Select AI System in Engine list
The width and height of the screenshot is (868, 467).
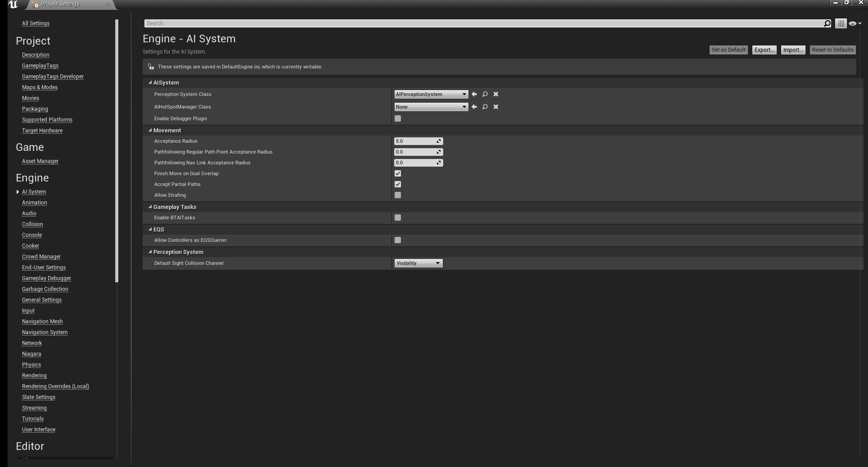click(34, 192)
